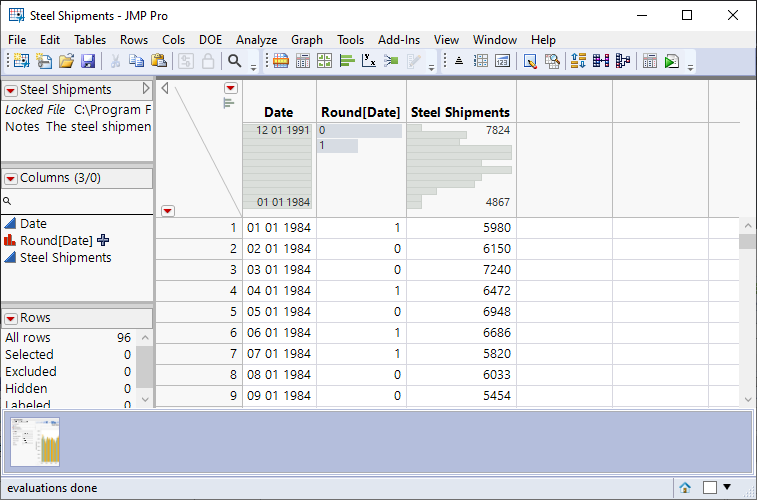Click the padlock icon in toolbar
The width and height of the screenshot is (757, 500).
coord(208,61)
